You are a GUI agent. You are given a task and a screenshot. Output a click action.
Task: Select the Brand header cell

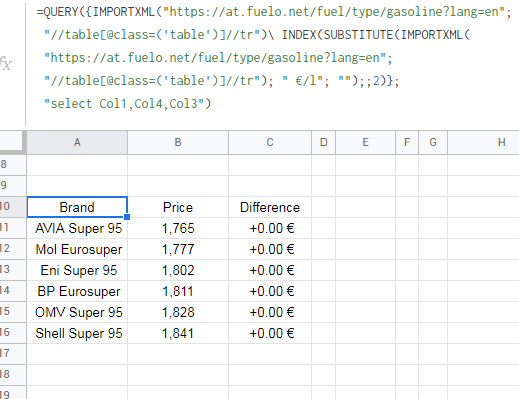[77, 207]
